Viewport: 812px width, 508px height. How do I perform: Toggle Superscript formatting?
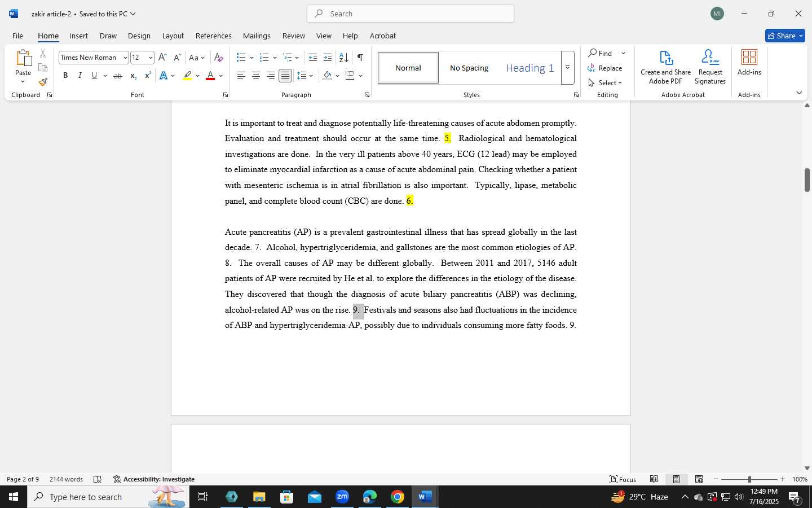148,76
